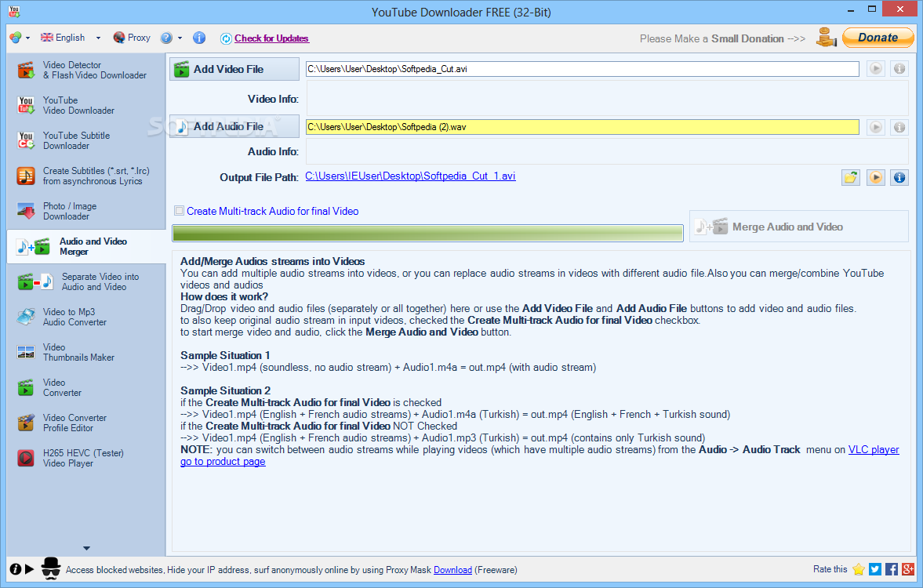Open the dropdown next to the globe icon

point(27,38)
